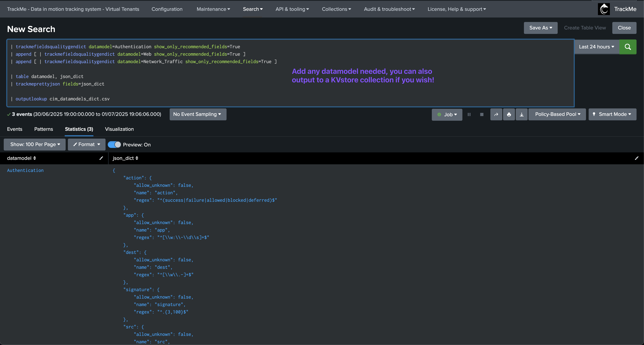Open the Search menu

coord(253,9)
